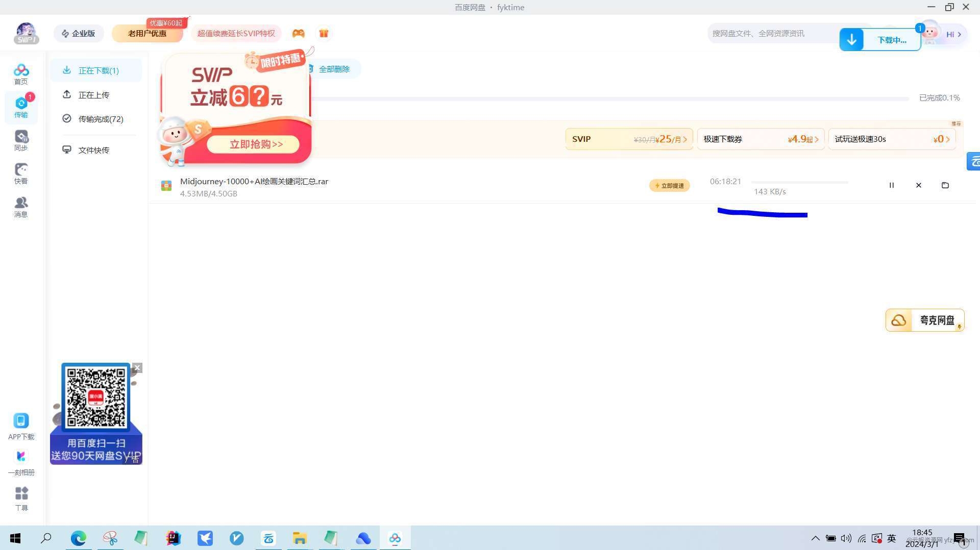The width and height of the screenshot is (980, 550).
Task: Click 全部删除 delete all button
Action: click(334, 69)
